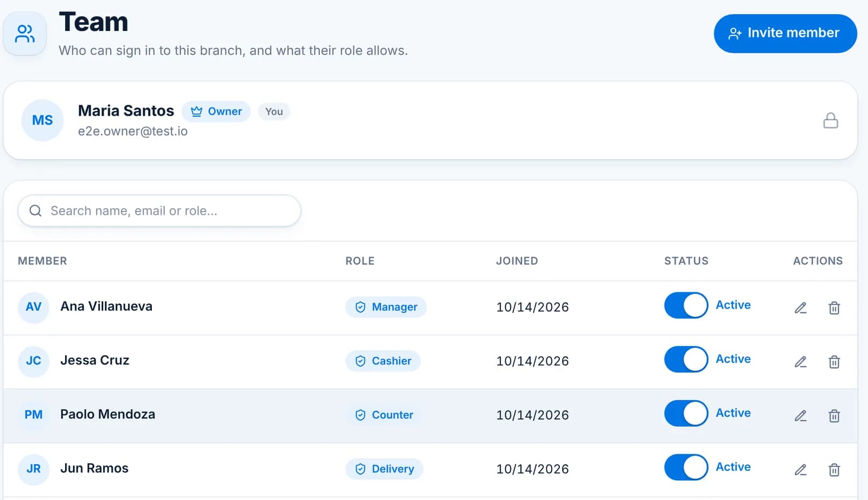Click the JOINED column header
This screenshot has width=868, height=500.
(517, 261)
